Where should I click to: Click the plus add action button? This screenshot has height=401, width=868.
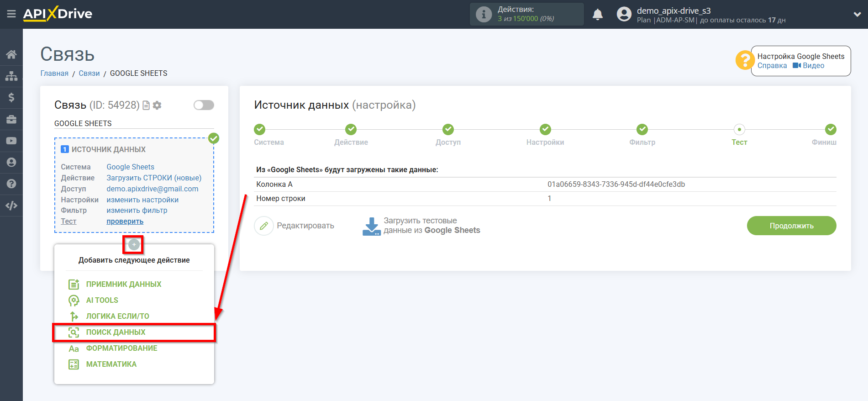pyautogui.click(x=134, y=245)
